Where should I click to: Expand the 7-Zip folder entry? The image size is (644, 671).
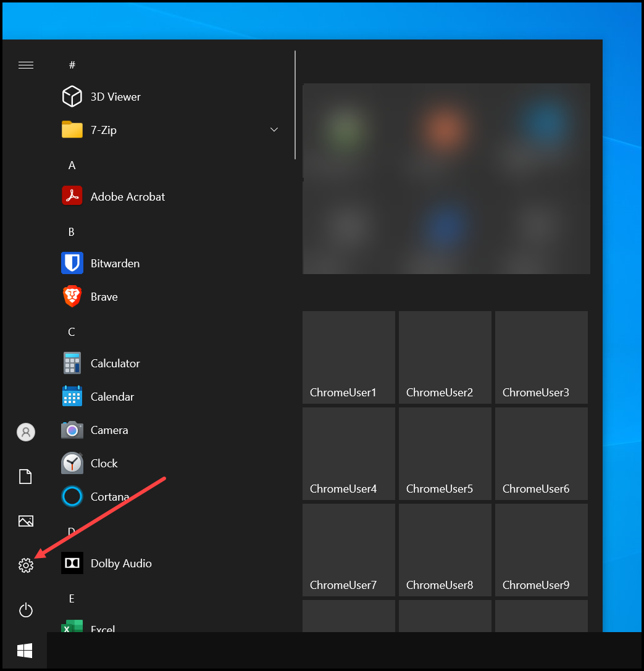[x=274, y=130]
